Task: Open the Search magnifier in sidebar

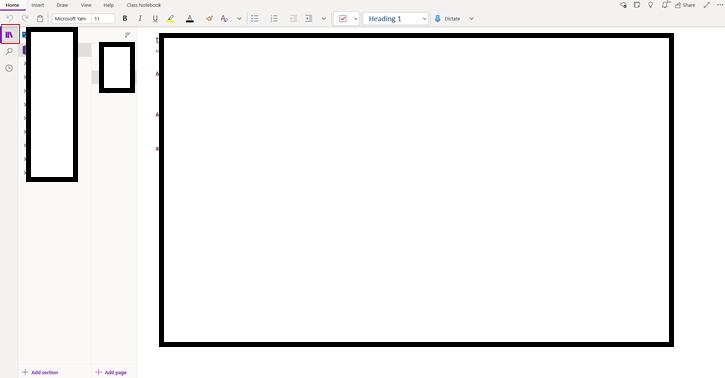Action: click(x=9, y=51)
